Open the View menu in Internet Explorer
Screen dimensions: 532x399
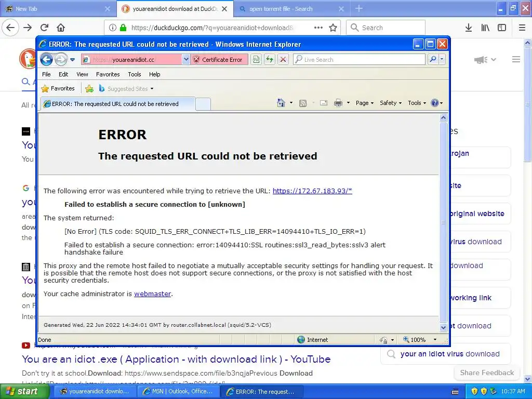pyautogui.click(x=82, y=74)
